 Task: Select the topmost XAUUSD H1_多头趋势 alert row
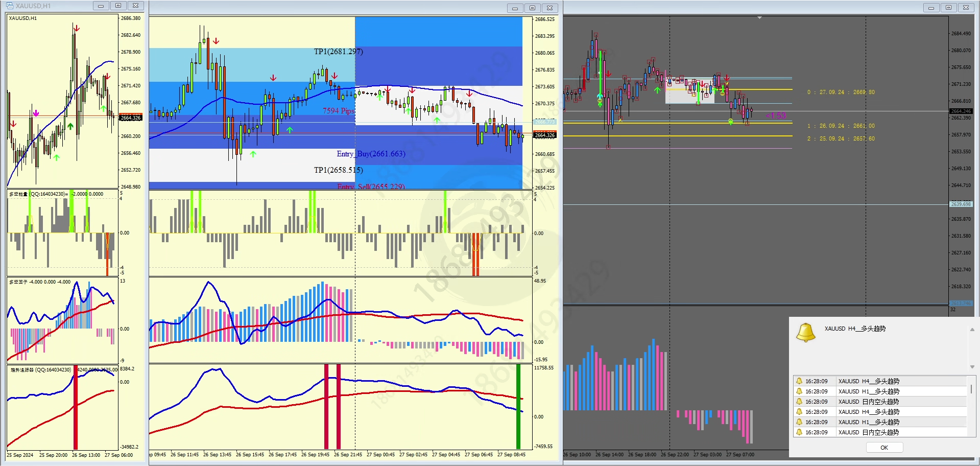click(x=879, y=391)
